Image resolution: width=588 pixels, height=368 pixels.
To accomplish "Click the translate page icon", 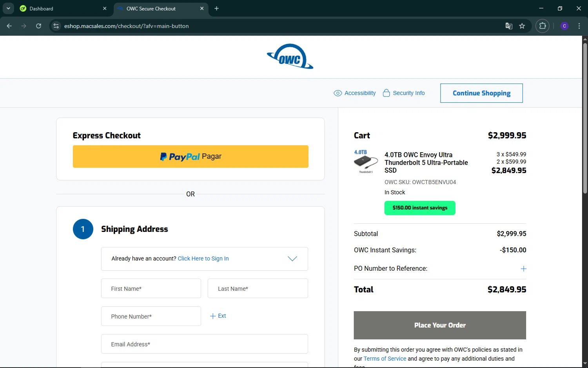I will [509, 26].
